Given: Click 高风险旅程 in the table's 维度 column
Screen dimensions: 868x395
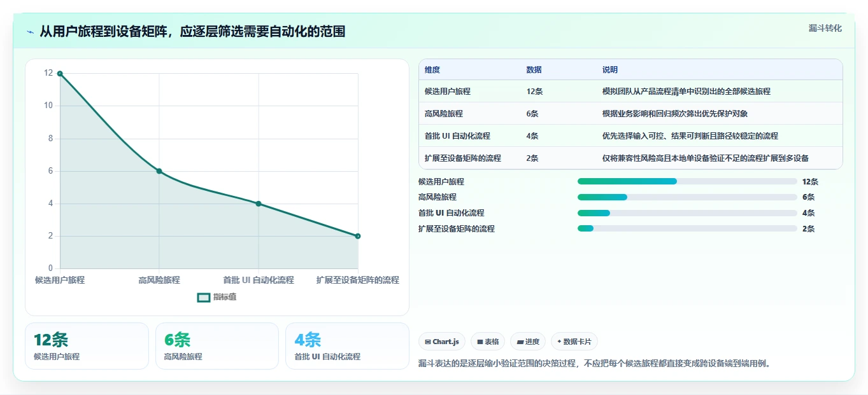Looking at the screenshot, I should pyautogui.click(x=444, y=114).
